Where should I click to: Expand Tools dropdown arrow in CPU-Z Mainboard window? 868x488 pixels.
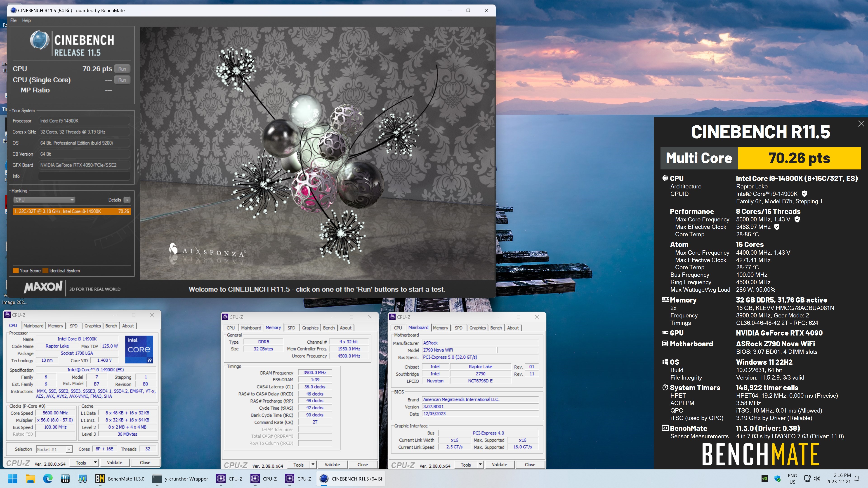480,465
